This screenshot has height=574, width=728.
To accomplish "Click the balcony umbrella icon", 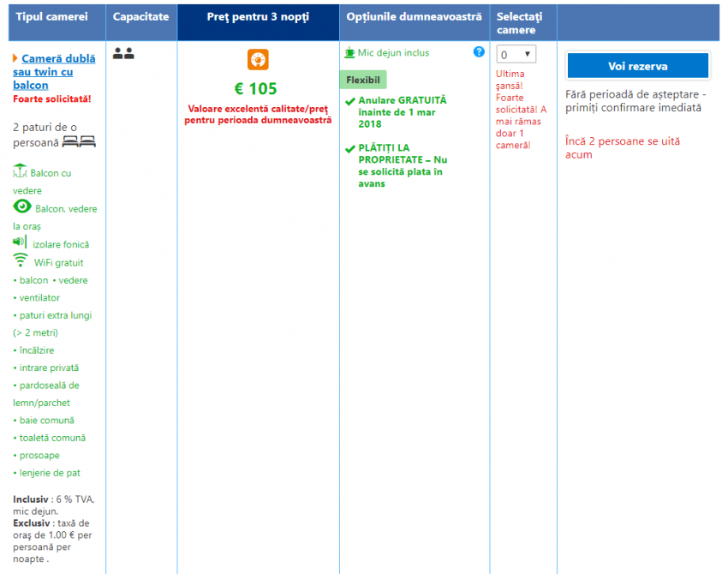I will [20, 171].
